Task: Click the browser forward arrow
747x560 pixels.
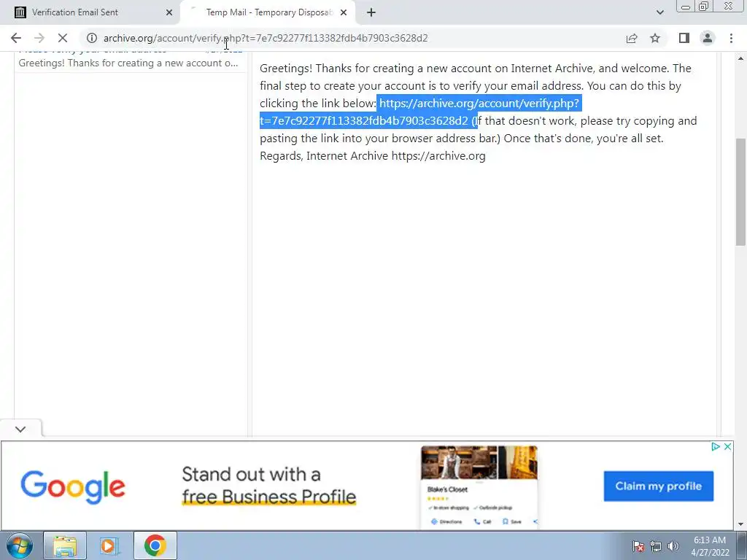Action: point(39,38)
